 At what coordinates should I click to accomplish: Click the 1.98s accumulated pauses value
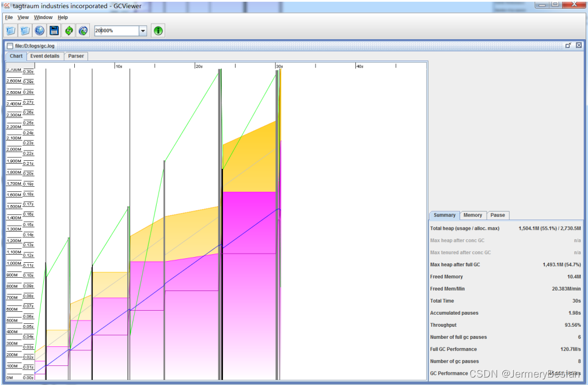[x=575, y=312]
